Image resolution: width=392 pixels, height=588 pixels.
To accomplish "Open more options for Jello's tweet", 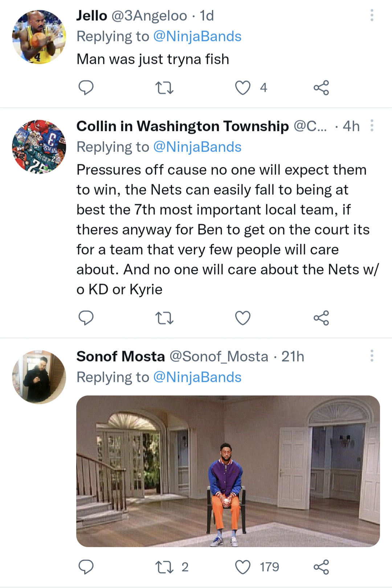I will click(x=372, y=15).
